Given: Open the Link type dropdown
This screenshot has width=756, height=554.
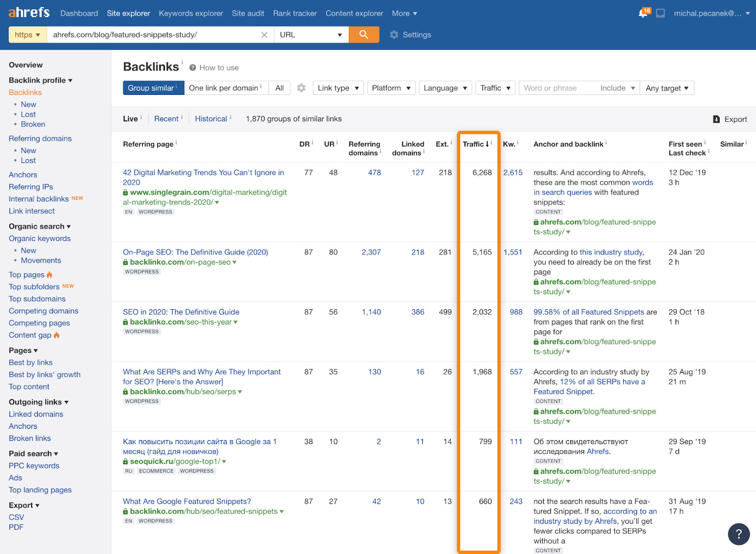Looking at the screenshot, I should click(x=337, y=87).
